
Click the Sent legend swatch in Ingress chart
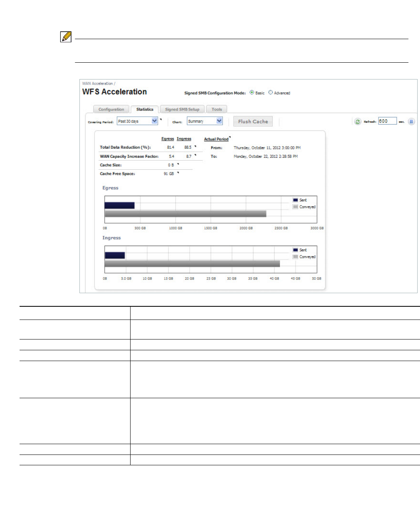(295, 250)
